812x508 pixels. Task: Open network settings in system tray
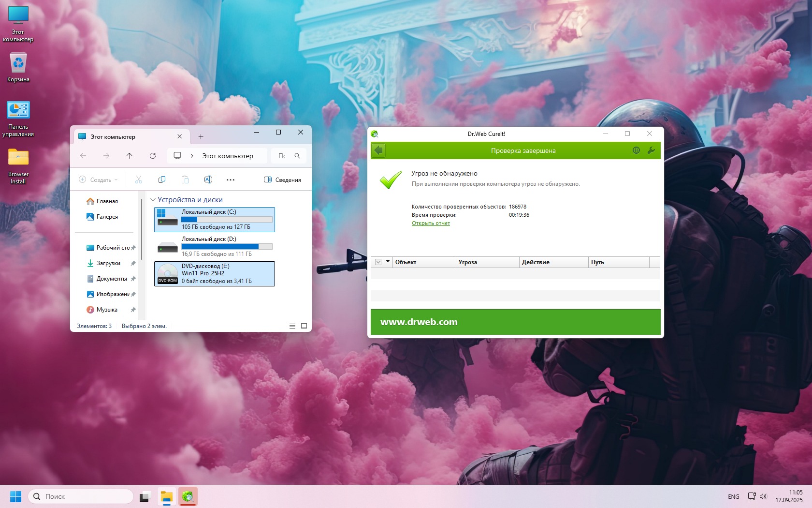tap(752, 496)
